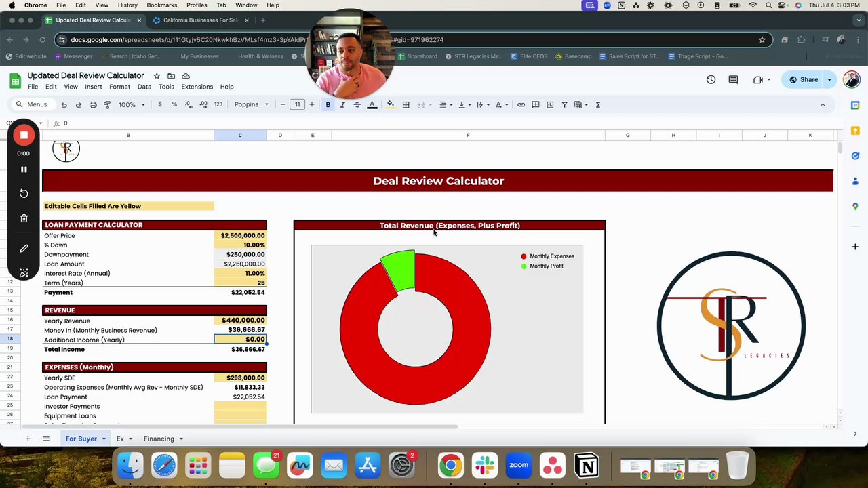Screen dimensions: 868x488
Task: Click the blue Share button
Action: 803,79
